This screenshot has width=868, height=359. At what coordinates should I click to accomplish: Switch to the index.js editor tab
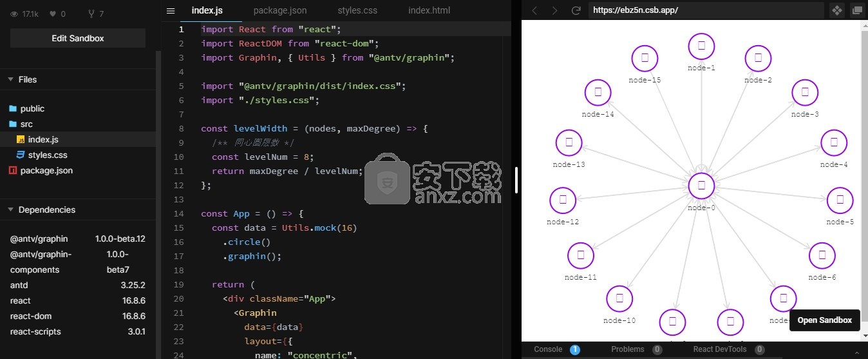tap(207, 10)
